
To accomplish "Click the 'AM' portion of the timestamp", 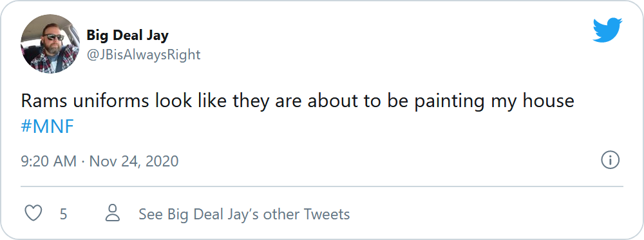I will point(65,161).
